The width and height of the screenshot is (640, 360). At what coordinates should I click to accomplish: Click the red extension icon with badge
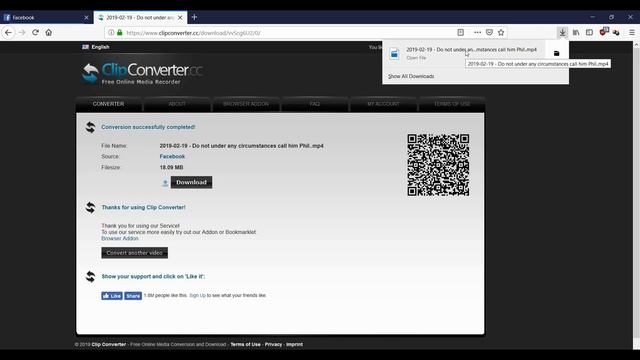pyautogui.click(x=604, y=32)
